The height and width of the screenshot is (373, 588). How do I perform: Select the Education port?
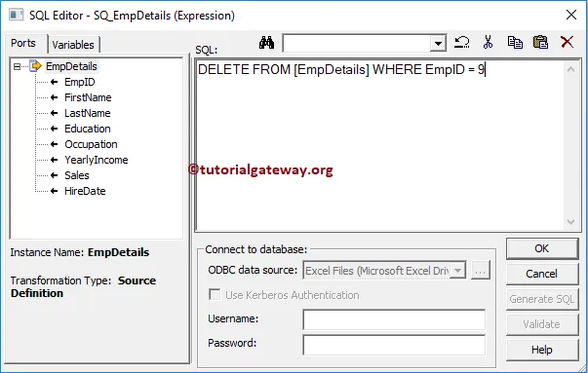click(88, 129)
